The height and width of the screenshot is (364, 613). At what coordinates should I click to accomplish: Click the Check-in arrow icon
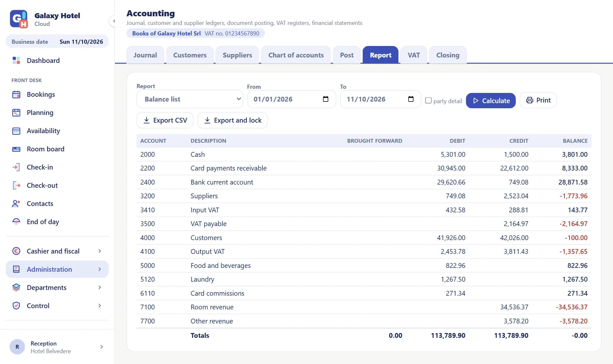click(16, 167)
